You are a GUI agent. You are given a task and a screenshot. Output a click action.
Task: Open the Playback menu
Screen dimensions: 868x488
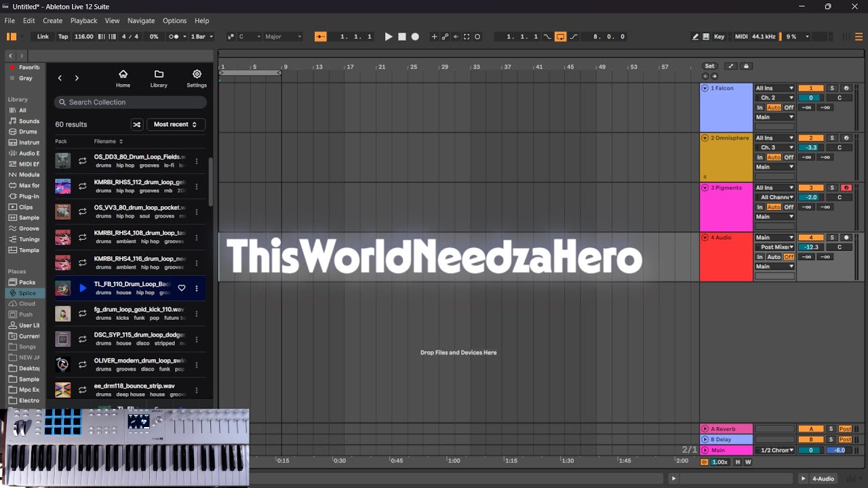[x=83, y=21]
